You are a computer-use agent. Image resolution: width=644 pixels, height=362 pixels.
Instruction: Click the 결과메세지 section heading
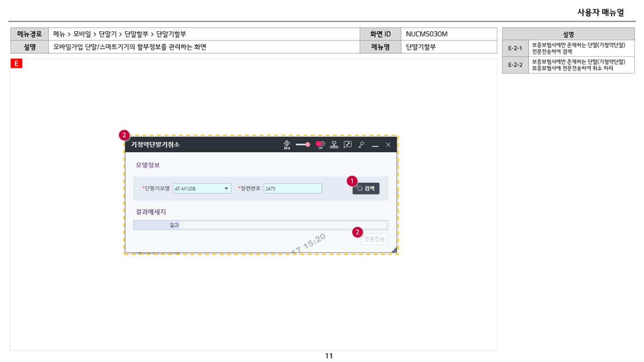[151, 212]
